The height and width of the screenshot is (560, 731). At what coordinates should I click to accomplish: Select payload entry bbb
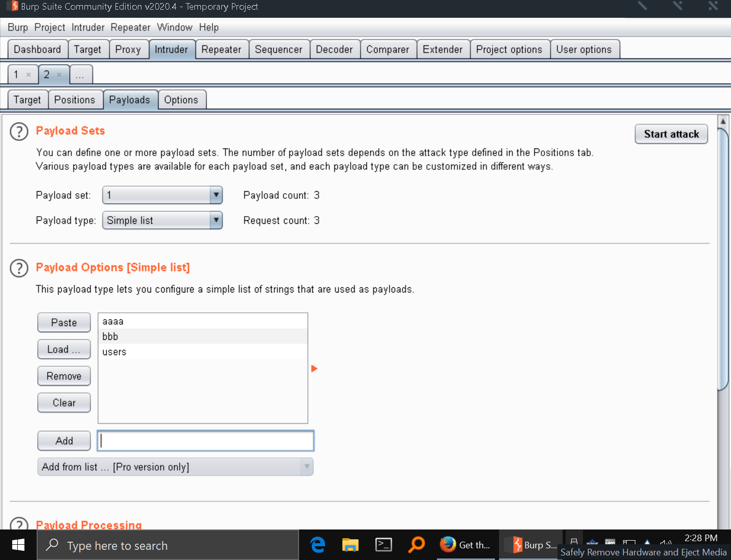(202, 337)
